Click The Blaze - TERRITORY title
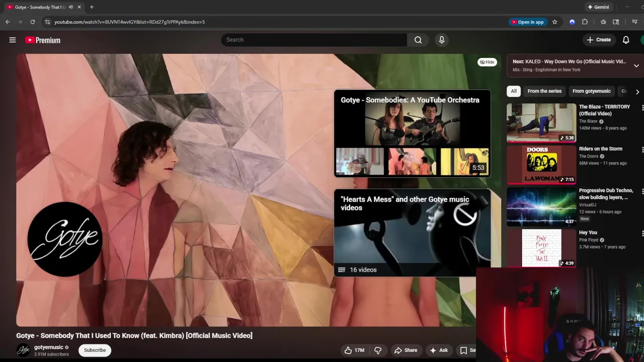The image size is (644, 362). pos(604,110)
